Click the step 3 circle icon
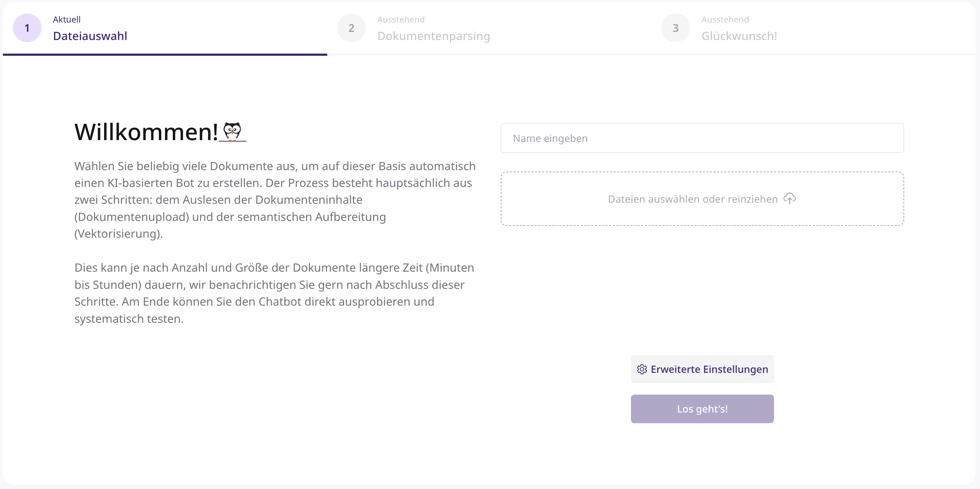This screenshot has height=489, width=980. click(675, 28)
